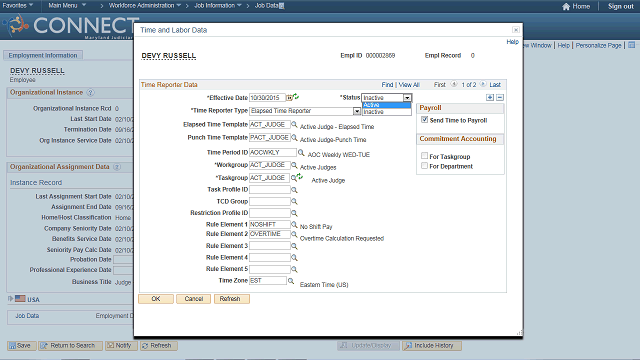This screenshot has width=640, height=360.
Task: Toggle the Send Time to Payroll checkbox
Action: (424, 120)
